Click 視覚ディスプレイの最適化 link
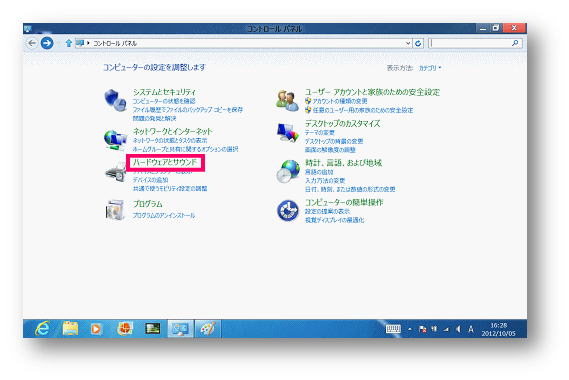 tap(335, 220)
